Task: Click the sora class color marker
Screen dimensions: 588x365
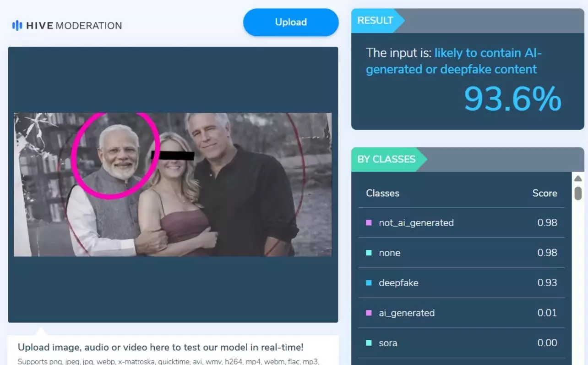Action: click(x=369, y=343)
